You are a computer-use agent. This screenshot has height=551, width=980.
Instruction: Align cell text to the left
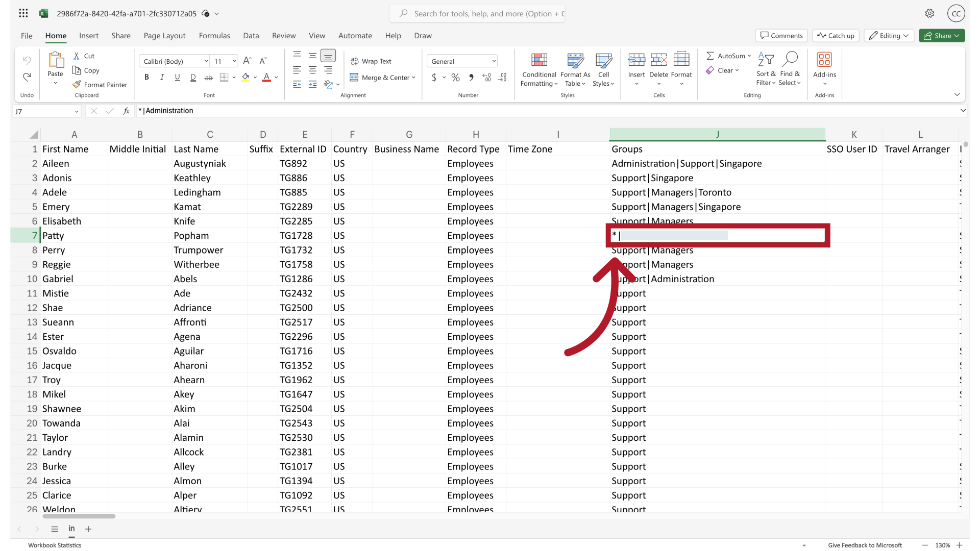tap(297, 70)
